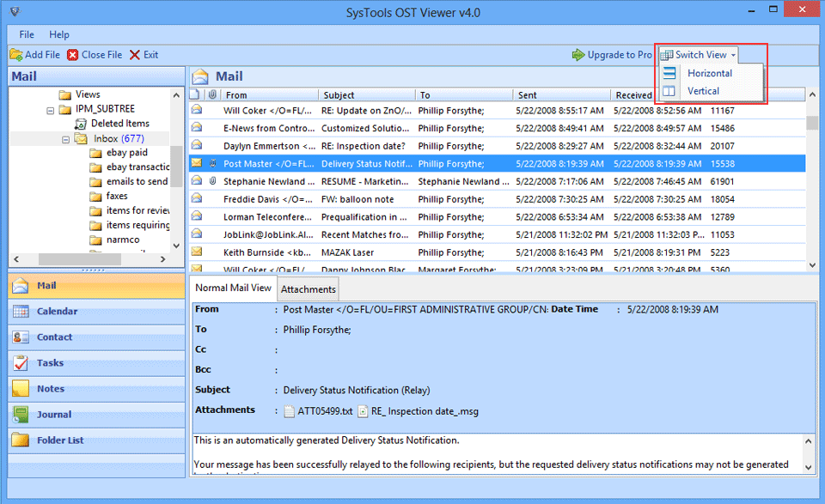Open Calendar section in navigation pane
This screenshot has height=504, width=825.
[x=96, y=311]
